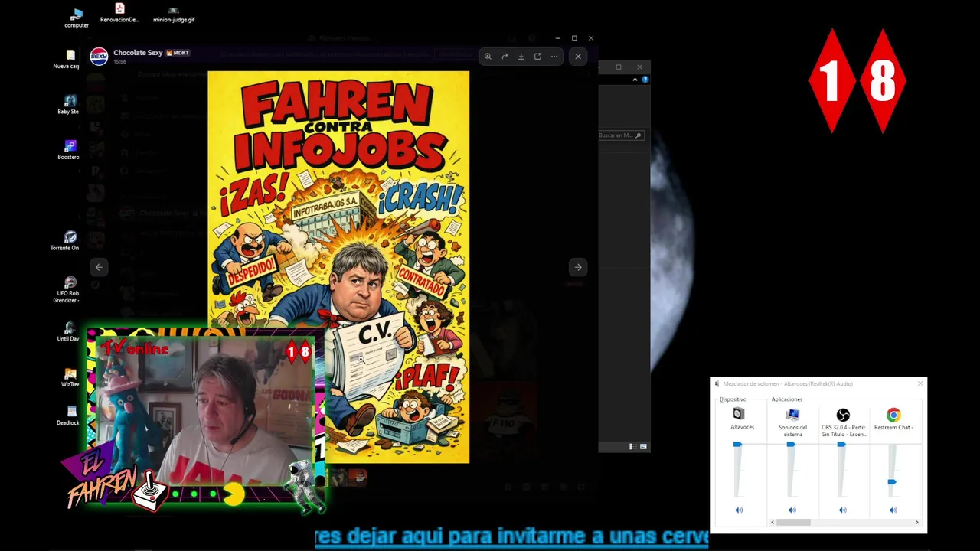
Task: Open the computer desktop shortcut
Action: [x=77, y=18]
